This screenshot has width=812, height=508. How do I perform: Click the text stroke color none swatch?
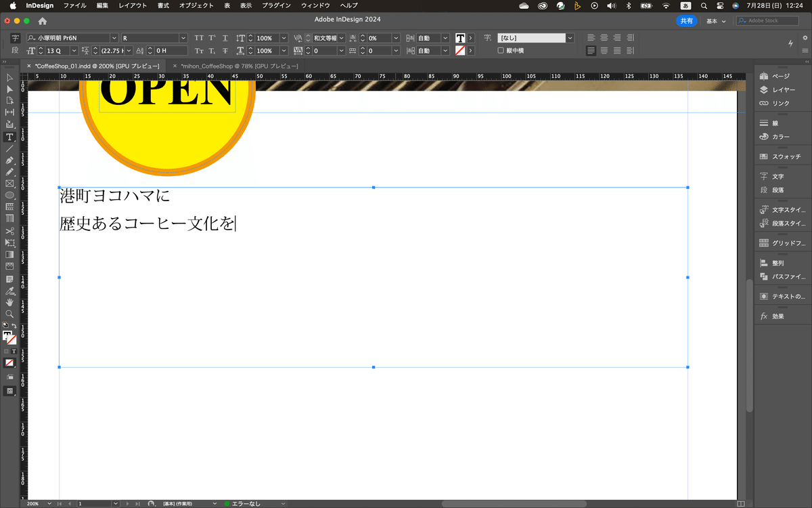click(x=460, y=51)
